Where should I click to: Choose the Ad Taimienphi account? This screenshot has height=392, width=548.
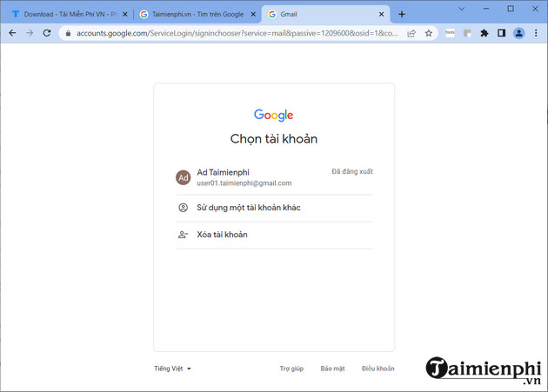[x=274, y=177]
